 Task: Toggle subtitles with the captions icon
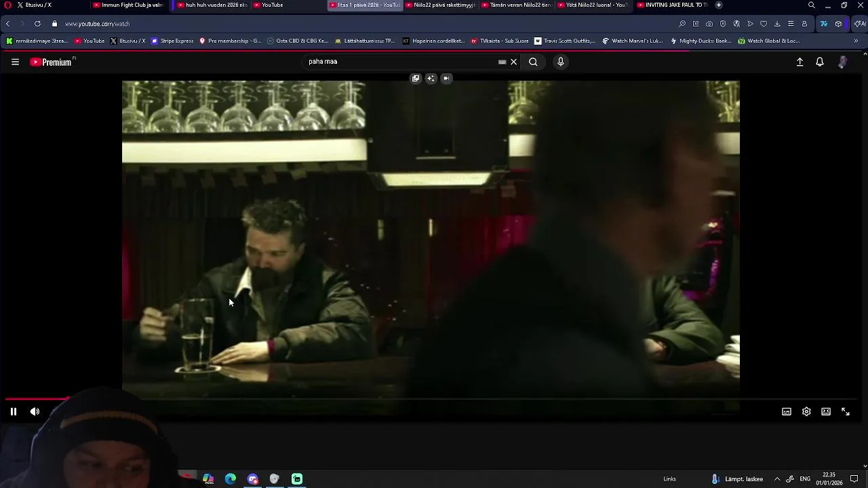point(787,411)
